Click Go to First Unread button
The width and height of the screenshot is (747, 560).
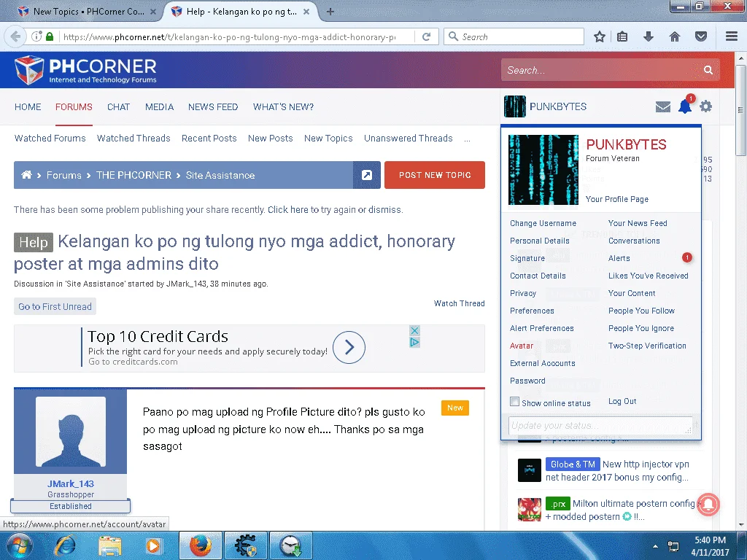[x=55, y=307]
